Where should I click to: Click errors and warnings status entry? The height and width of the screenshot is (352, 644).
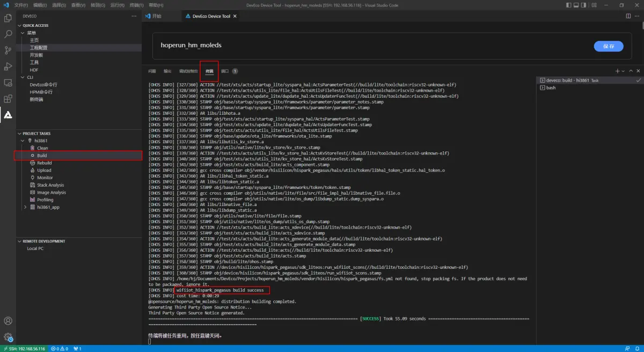click(x=60, y=348)
